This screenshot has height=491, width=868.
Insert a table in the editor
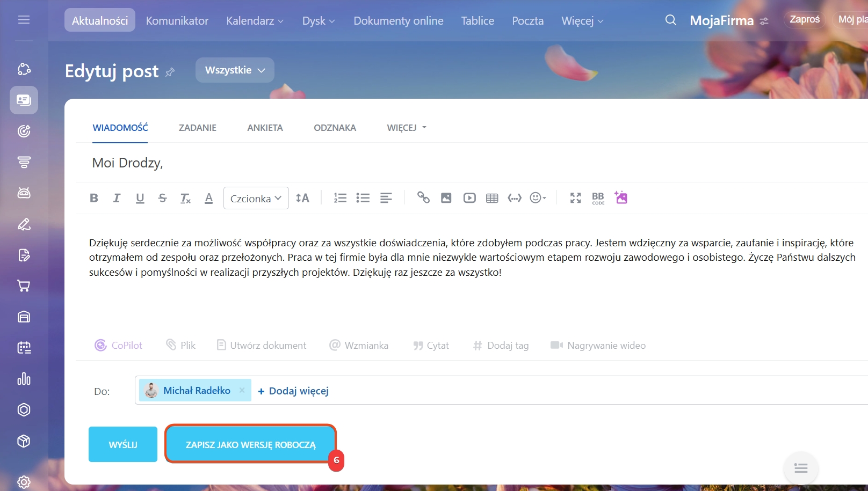(x=492, y=198)
